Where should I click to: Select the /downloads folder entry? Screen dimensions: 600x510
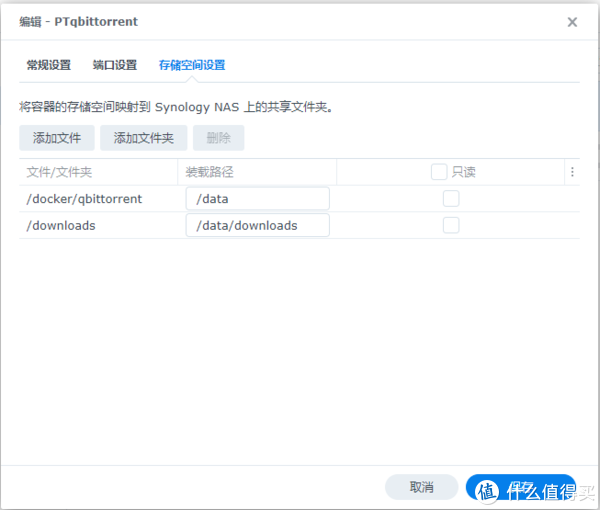click(x=61, y=226)
